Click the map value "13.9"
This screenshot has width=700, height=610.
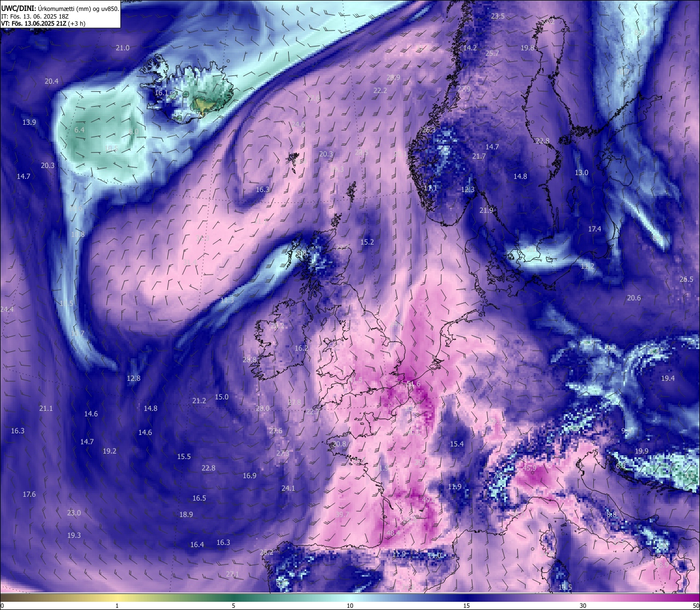coord(29,123)
